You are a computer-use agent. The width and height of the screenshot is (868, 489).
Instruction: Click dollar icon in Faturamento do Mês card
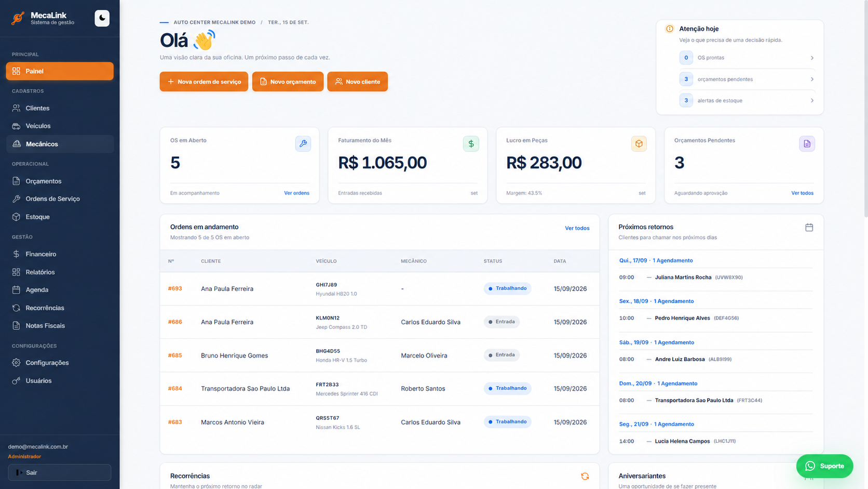coord(471,143)
